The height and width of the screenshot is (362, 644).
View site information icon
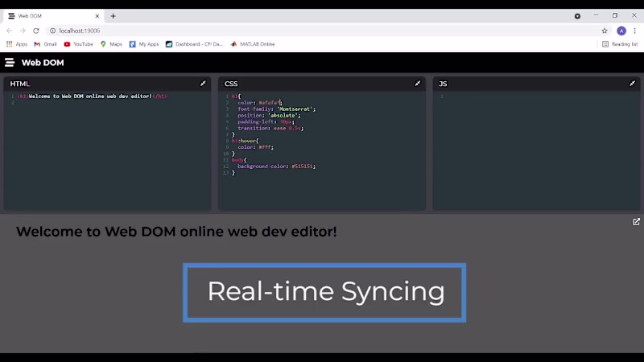[52, 31]
